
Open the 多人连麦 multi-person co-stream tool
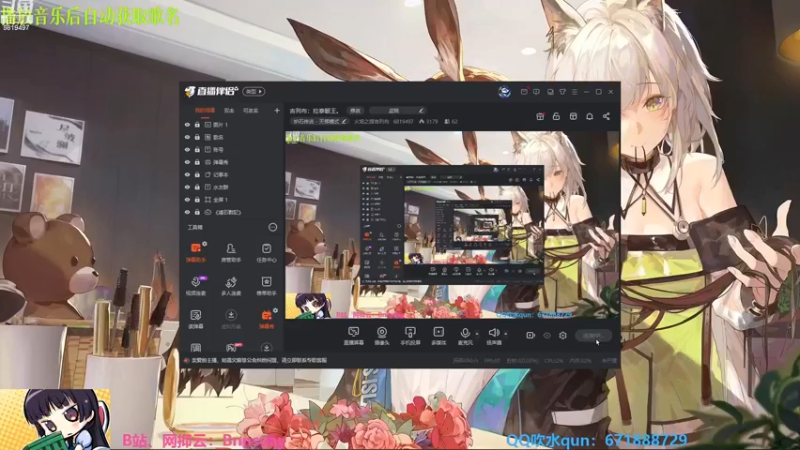[231, 286]
